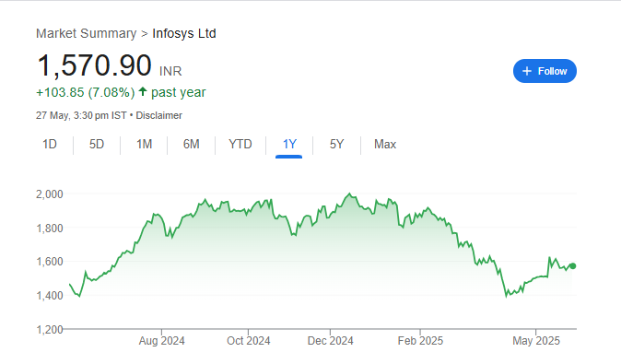Click the Dec 2024 axis label
Image resolution: width=621 pixels, height=364 pixels.
click(x=330, y=341)
